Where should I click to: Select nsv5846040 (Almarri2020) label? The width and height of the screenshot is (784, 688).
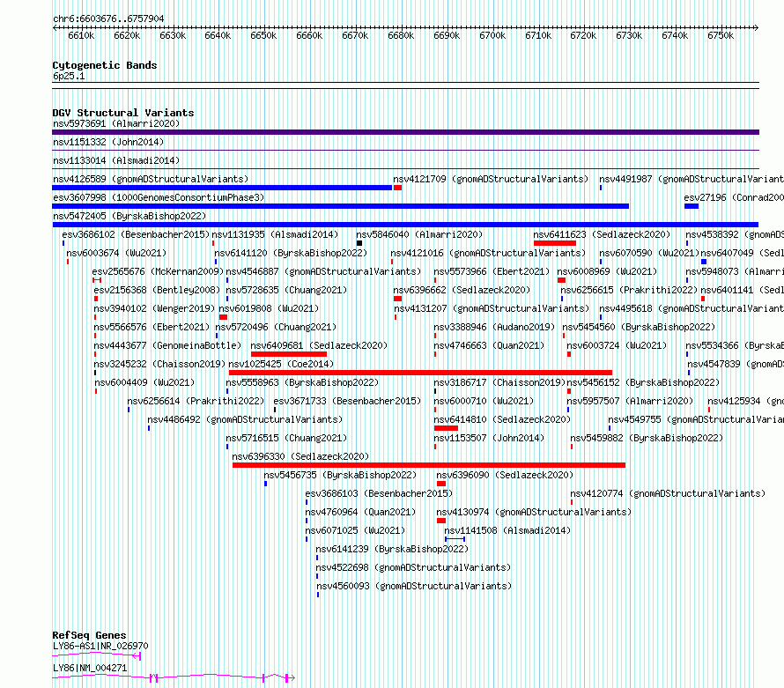pos(419,234)
